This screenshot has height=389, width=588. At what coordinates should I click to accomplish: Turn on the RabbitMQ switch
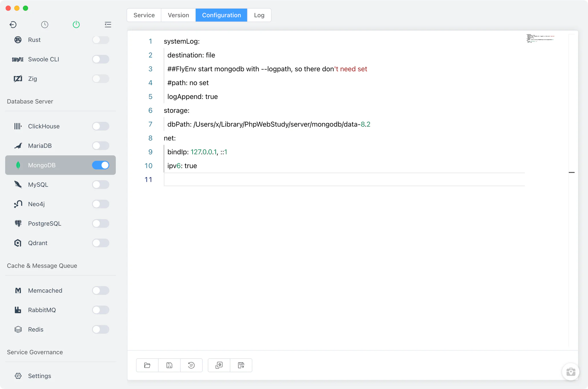click(100, 310)
